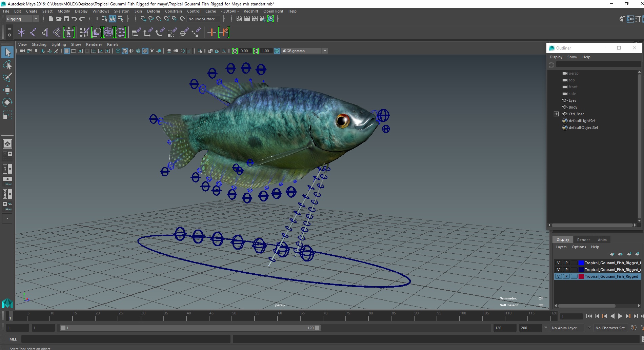
Task: Select the arrow Select tool in the toolbox
Action: click(7, 52)
